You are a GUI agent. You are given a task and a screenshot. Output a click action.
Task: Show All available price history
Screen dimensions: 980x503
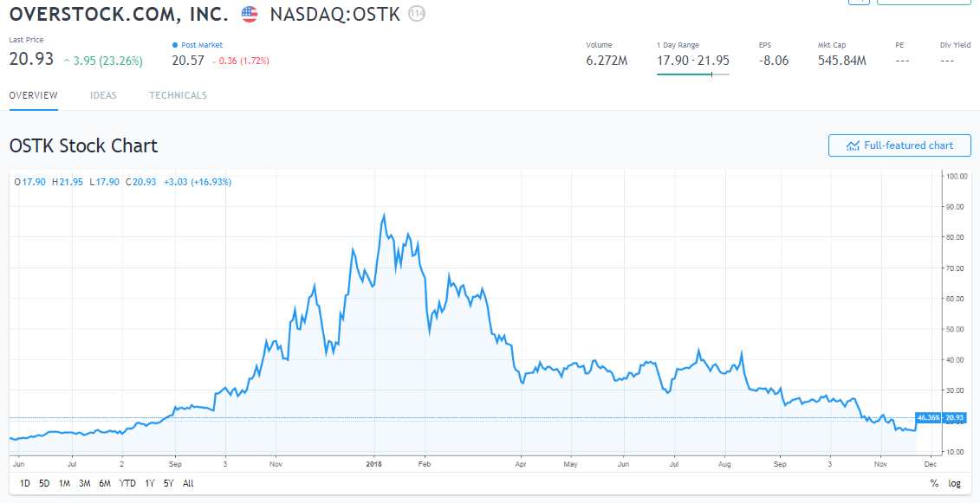point(188,483)
